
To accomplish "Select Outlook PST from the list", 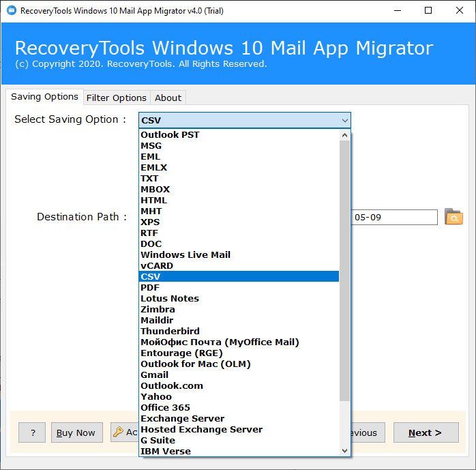I will pyautogui.click(x=239, y=134).
